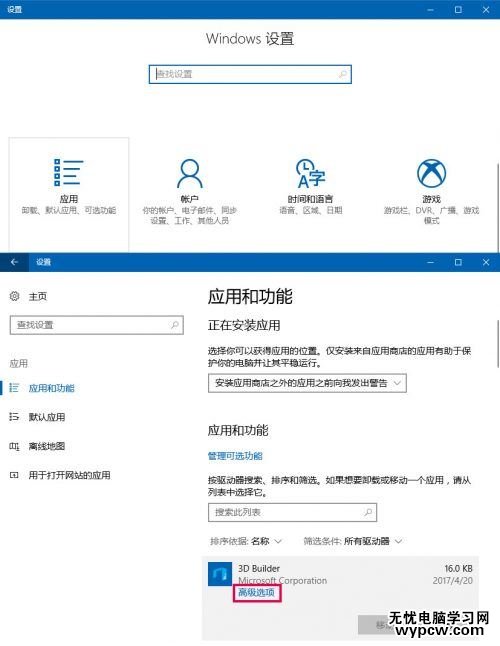Image resolution: width=500 pixels, height=646 pixels.
Task: Click the 2017/4/20 install date
Action: (452, 580)
